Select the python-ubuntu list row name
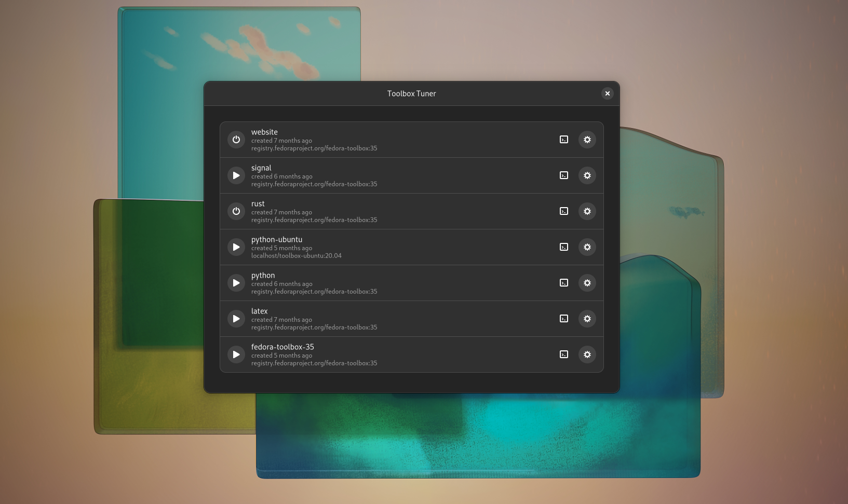Screen dimensions: 848x504 pos(277,240)
